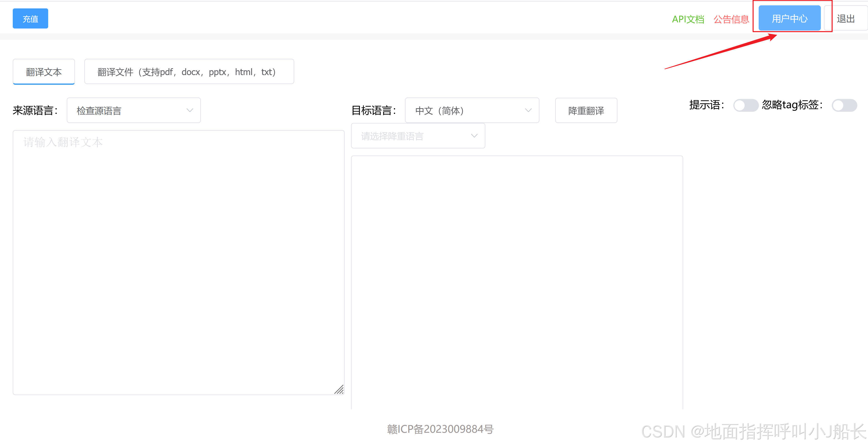Go to 用户中心 user center
The width and height of the screenshot is (868, 446).
click(789, 19)
